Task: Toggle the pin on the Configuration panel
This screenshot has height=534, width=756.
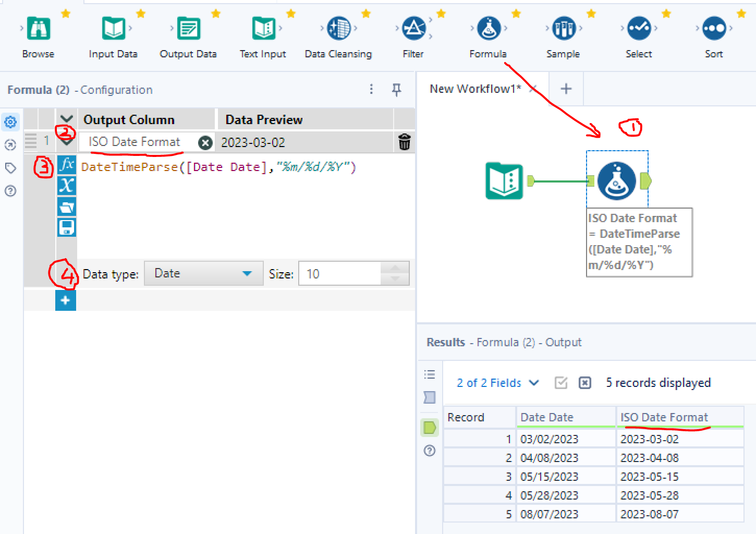Action: (396, 90)
